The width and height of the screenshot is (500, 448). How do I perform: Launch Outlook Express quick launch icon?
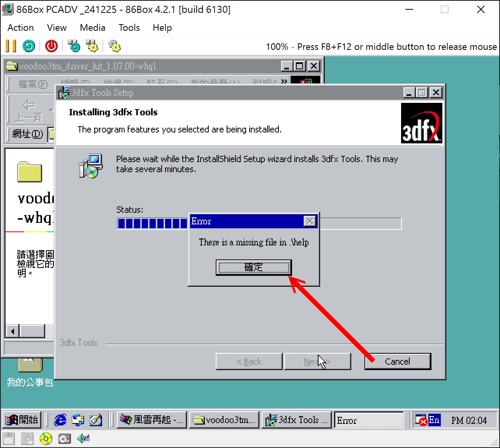pos(78,420)
